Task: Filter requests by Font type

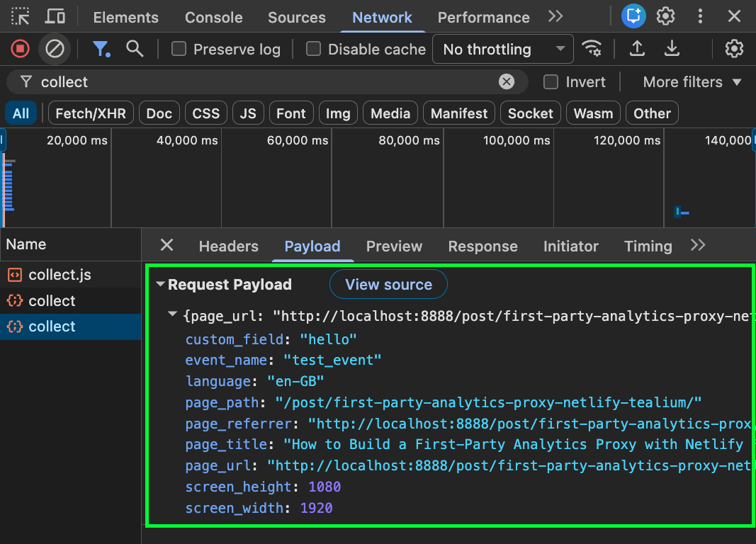Action: click(291, 113)
